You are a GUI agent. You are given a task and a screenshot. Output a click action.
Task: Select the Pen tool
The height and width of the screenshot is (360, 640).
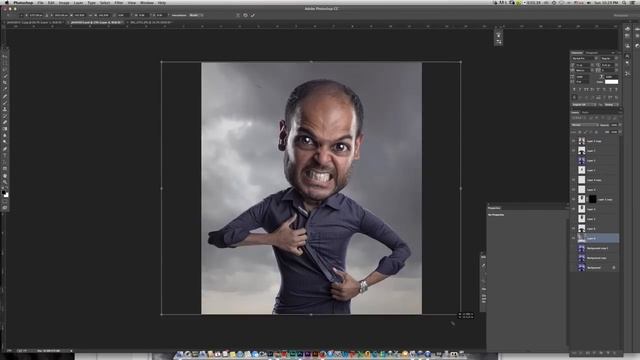click(5, 149)
